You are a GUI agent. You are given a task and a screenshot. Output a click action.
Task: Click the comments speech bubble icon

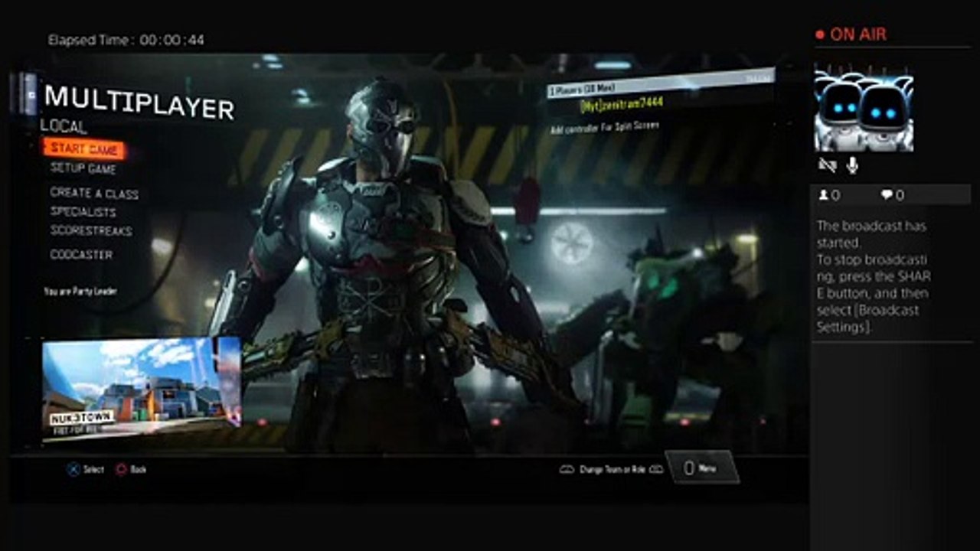coord(887,195)
